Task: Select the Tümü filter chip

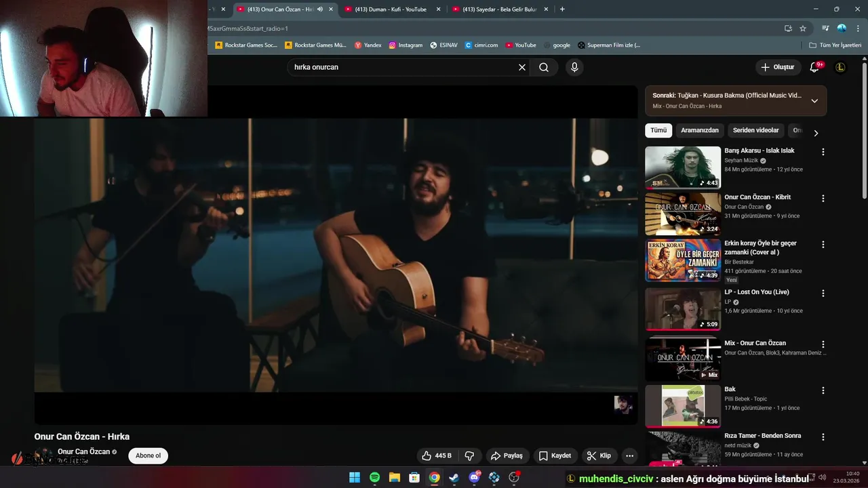Action: 658,130
